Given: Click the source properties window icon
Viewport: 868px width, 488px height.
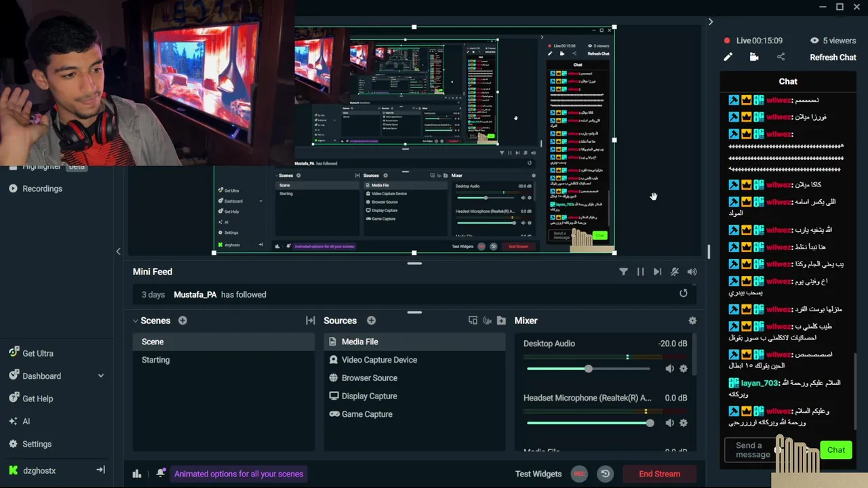Looking at the screenshot, I should click(x=473, y=321).
